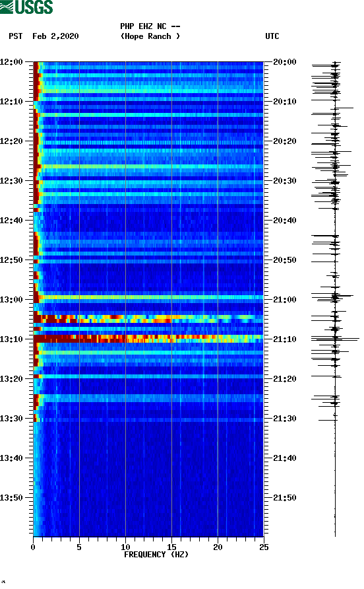
Task: Click the yellow-cyan band at 13:00
Action: pyautogui.click(x=148, y=297)
